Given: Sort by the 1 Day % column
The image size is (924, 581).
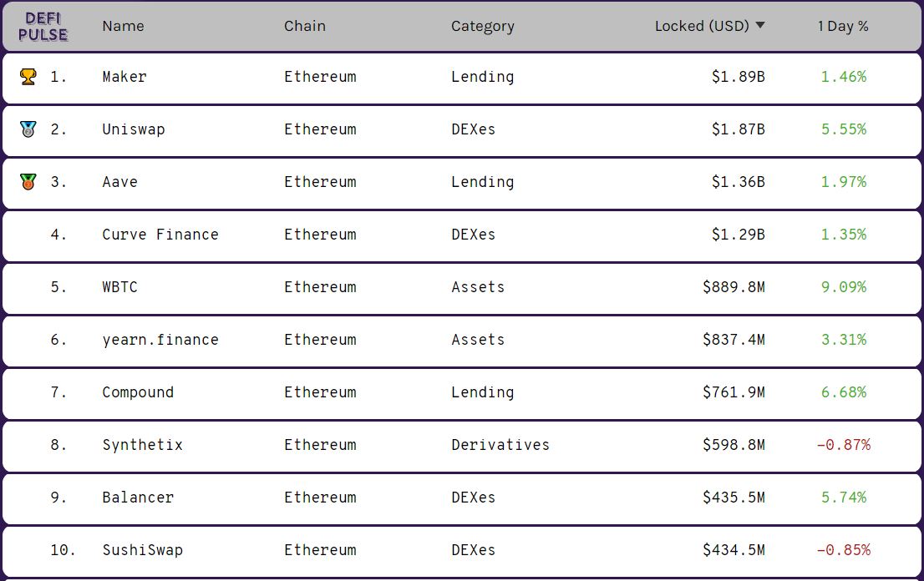Looking at the screenshot, I should [842, 27].
